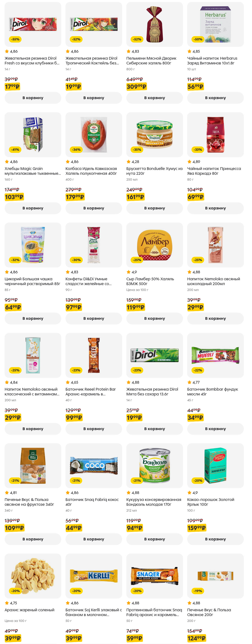Screen dimensions: 252x644
Task: Click the -19% badge on Вкус & Польза 200г cookies
Action: (198, 591)
